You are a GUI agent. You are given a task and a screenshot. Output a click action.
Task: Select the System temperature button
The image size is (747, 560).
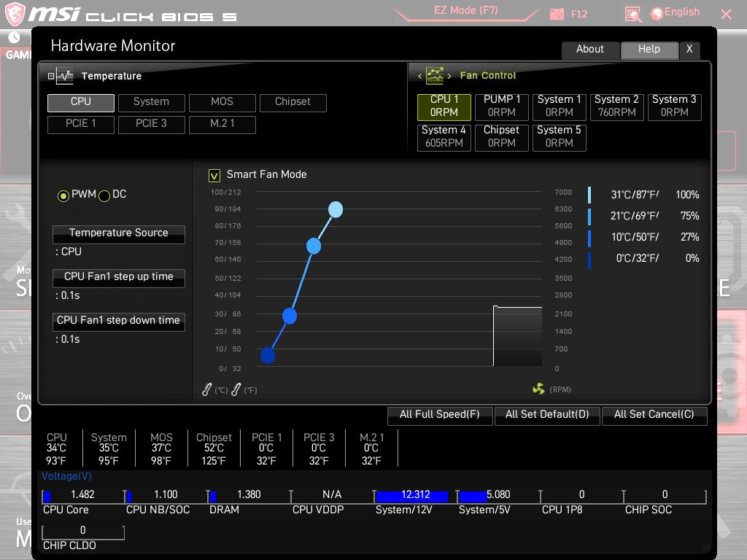click(152, 102)
